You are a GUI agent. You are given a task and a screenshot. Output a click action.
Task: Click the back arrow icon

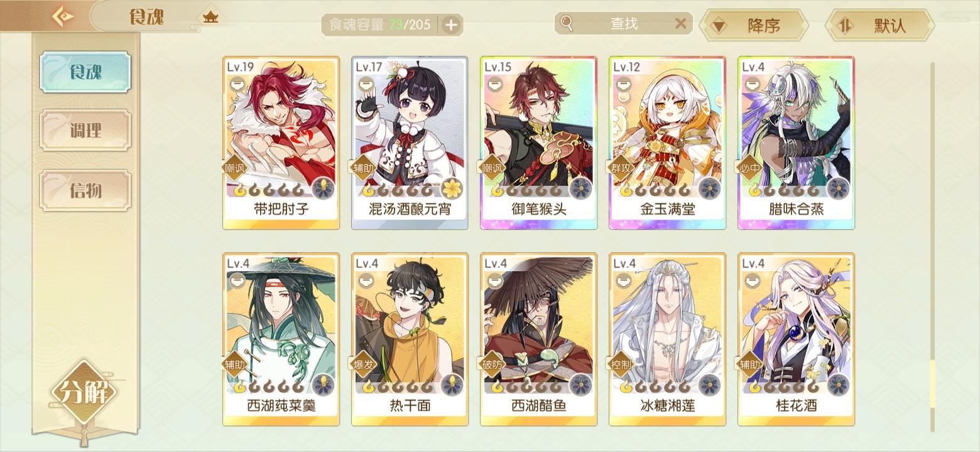pos(62,16)
